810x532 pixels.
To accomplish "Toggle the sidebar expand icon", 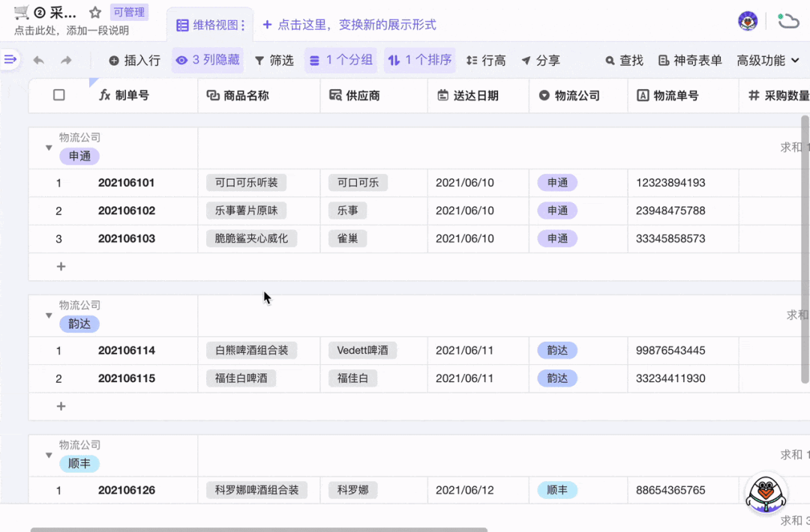I will [x=10, y=60].
